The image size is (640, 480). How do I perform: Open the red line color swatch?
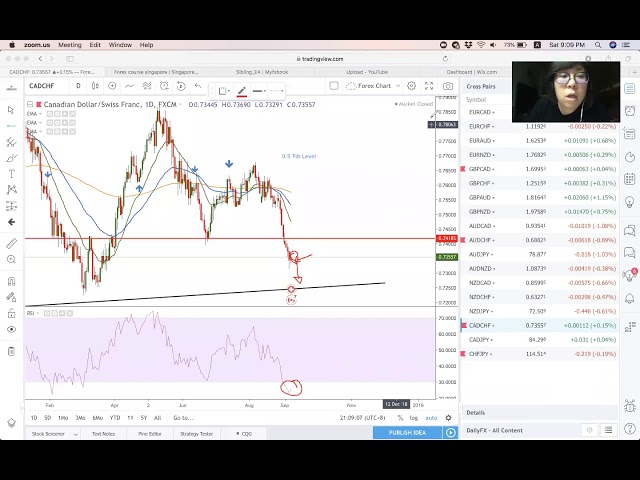point(242,92)
